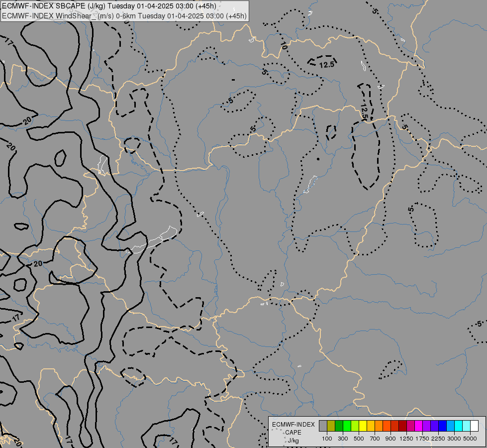Select the pure blue legend swatch

pos(442,426)
